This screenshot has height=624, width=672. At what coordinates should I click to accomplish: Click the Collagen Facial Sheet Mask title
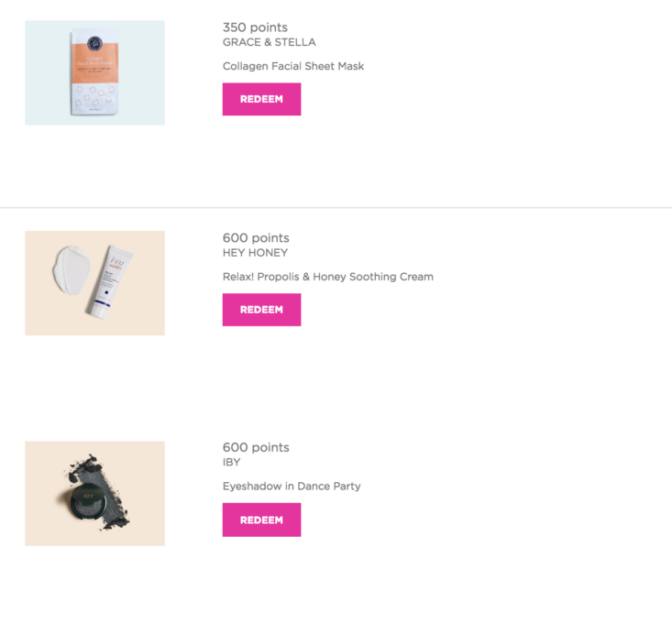(x=293, y=66)
